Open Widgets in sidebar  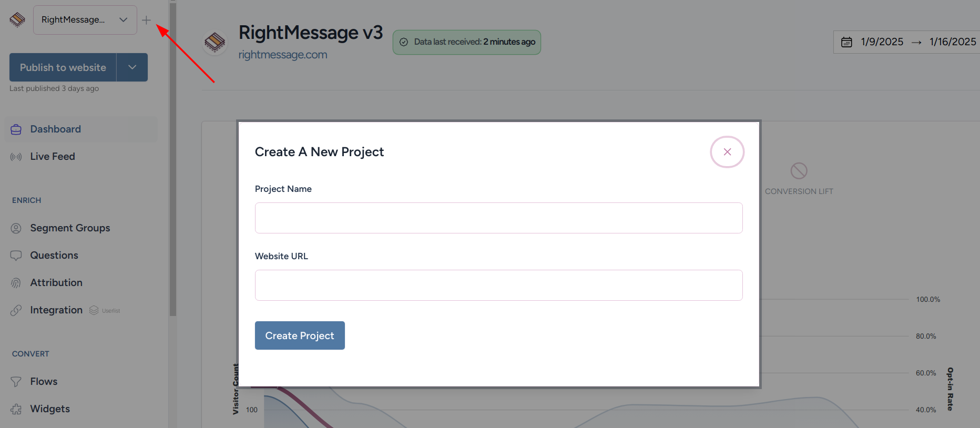50,409
